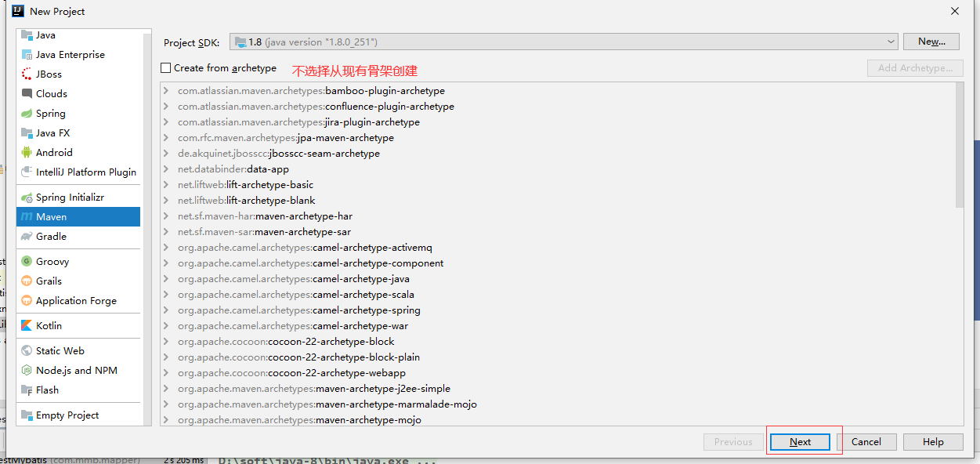Click the Spring leaf icon

(27, 114)
